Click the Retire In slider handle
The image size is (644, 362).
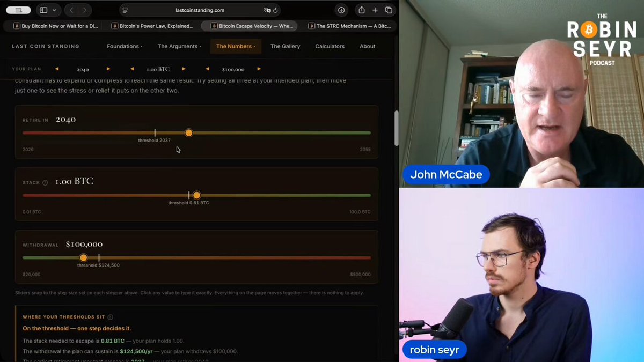188,132
